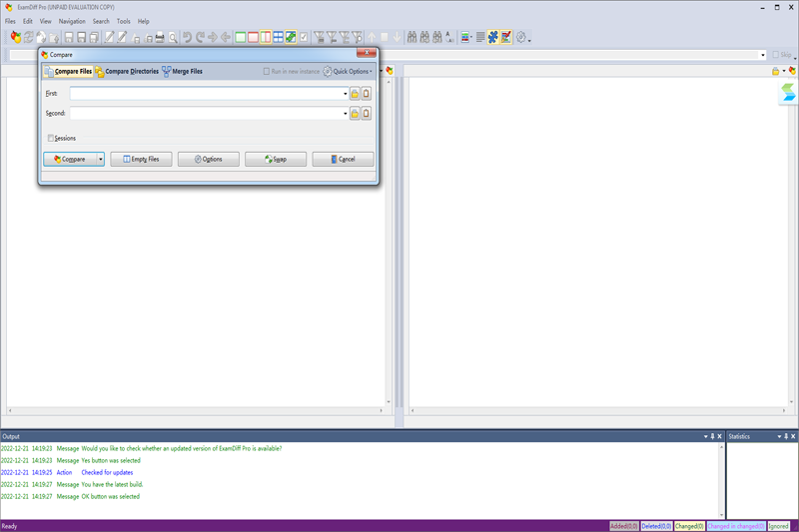Click the Empty Files button
This screenshot has height=532, width=799.
coord(141,159)
